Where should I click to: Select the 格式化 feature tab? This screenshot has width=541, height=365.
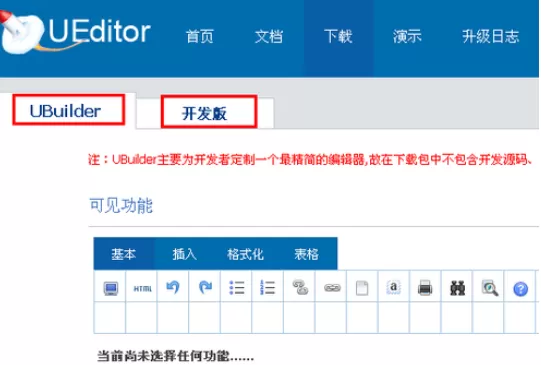[x=245, y=254]
